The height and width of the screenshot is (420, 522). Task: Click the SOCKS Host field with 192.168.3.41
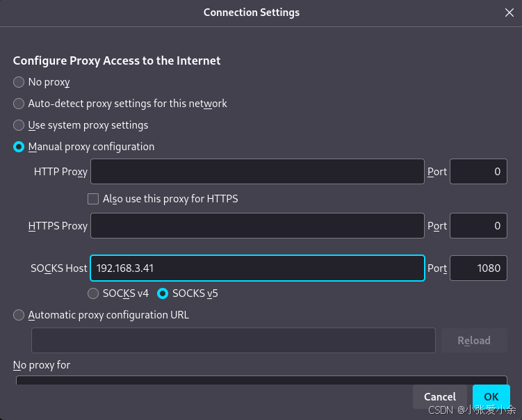(257, 268)
